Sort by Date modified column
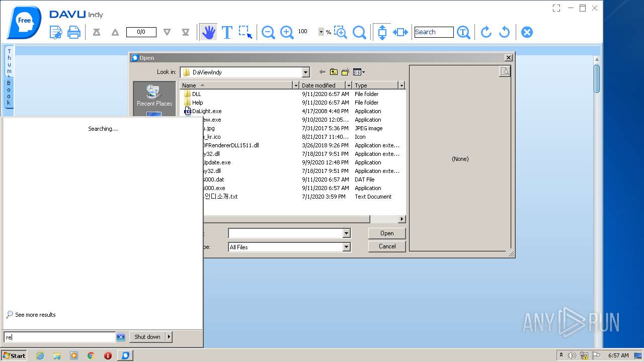Screen dimensions: 644x362 pos(323,85)
